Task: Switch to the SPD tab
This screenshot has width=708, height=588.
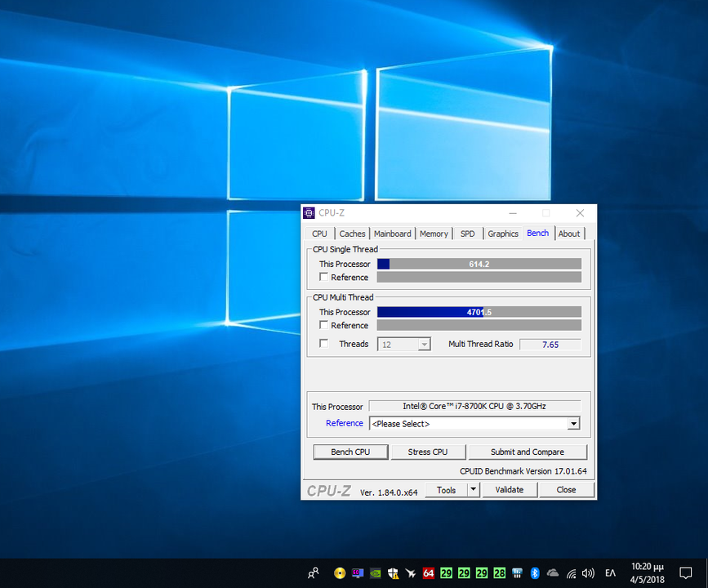Action: (467, 234)
